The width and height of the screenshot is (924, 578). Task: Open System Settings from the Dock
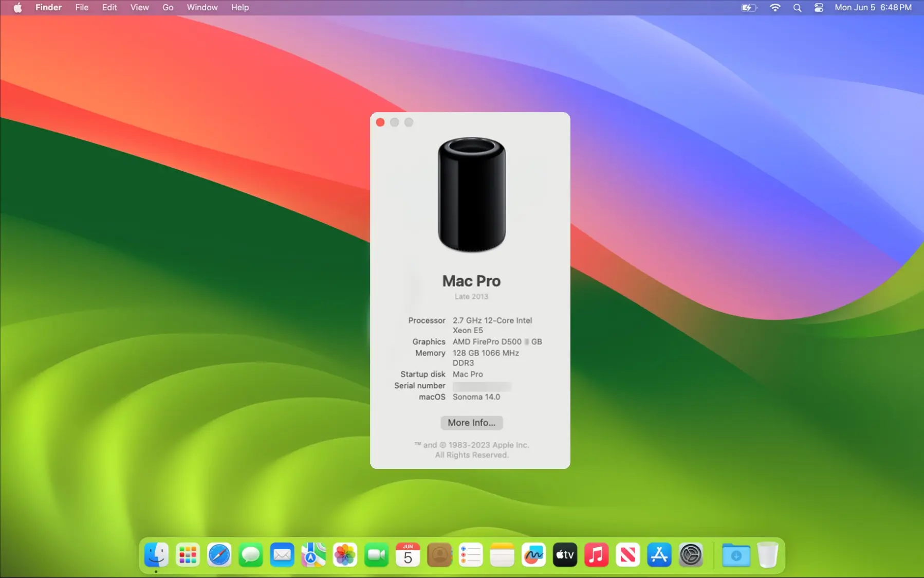(691, 555)
